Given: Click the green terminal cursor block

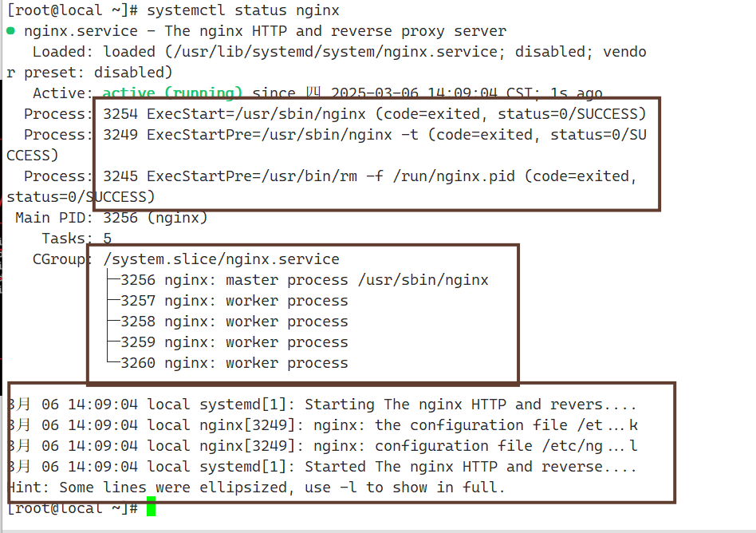Looking at the screenshot, I should [x=151, y=507].
